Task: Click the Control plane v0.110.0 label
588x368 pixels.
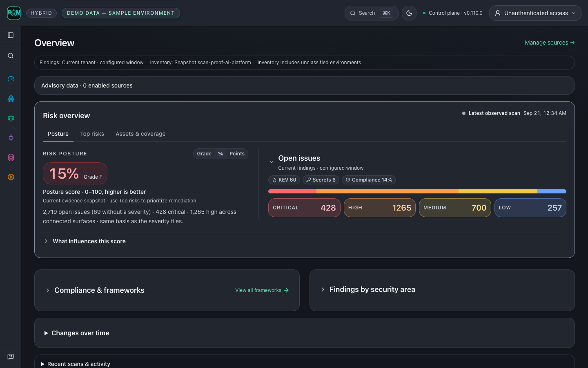Action: click(x=455, y=13)
